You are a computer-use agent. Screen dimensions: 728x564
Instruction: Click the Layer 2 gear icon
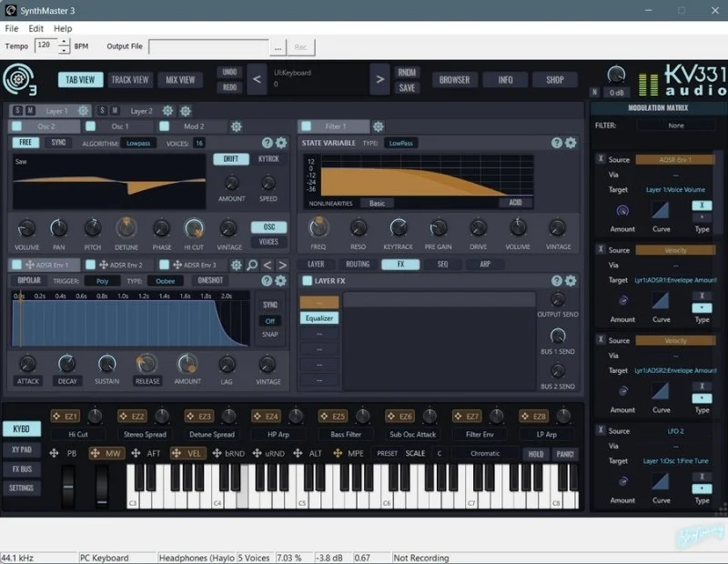pos(167,111)
